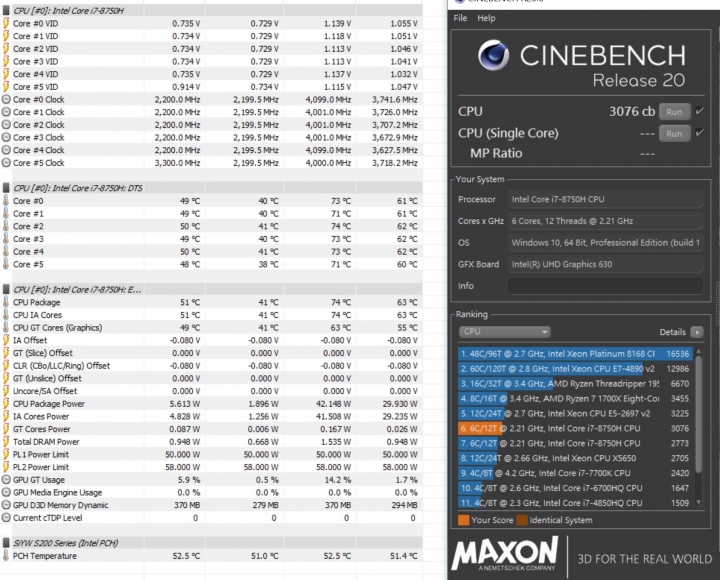The width and height of the screenshot is (720, 580).
Task: Toggle the checkbox next to CPU (Single Core) Run
Action: (699, 132)
